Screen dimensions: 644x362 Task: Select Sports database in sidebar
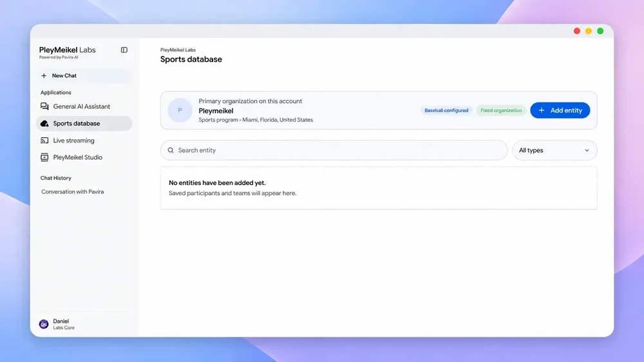[84, 123]
